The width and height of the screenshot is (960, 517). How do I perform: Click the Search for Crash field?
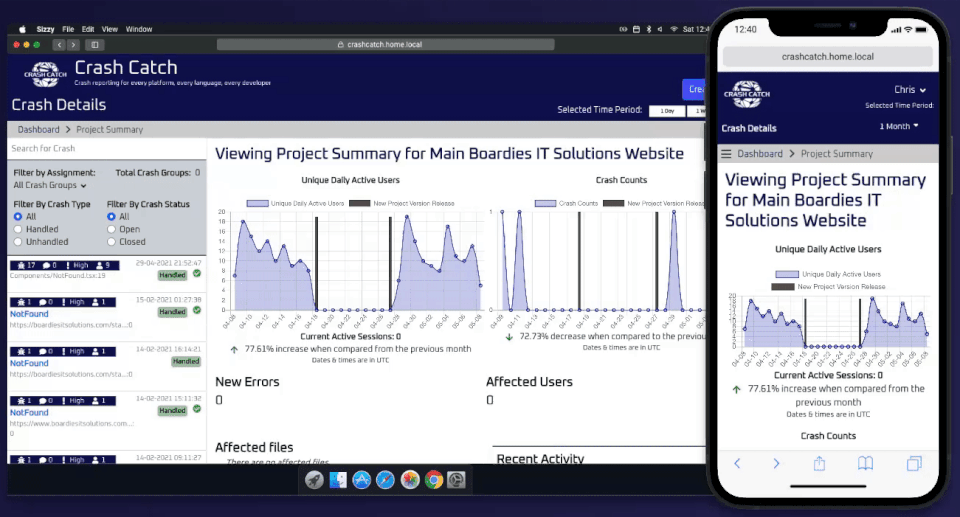tap(107, 148)
